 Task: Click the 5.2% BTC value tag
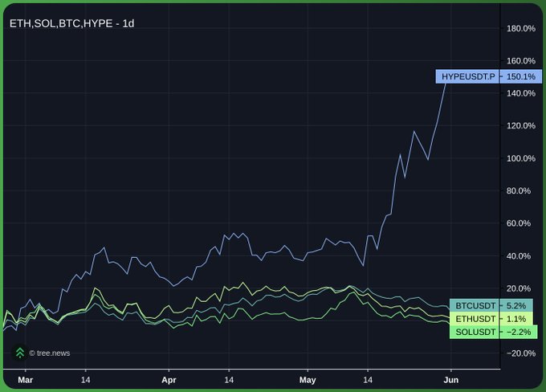516,305
